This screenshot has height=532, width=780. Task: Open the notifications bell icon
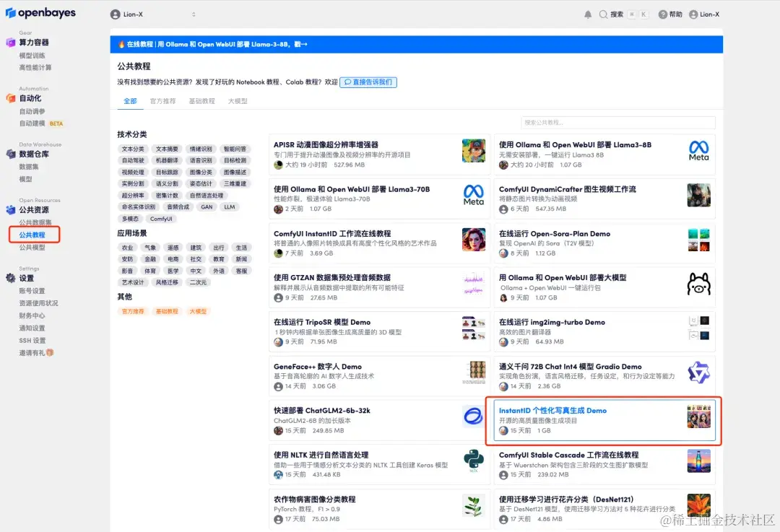click(588, 14)
